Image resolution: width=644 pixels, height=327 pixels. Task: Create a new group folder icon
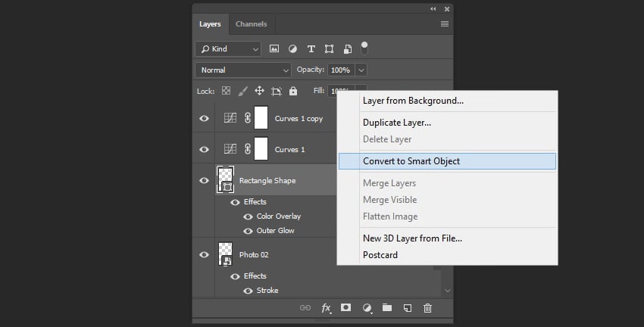point(387,307)
